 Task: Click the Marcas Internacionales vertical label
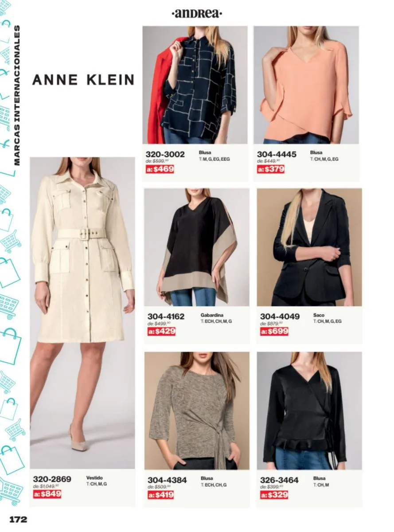(x=17, y=95)
